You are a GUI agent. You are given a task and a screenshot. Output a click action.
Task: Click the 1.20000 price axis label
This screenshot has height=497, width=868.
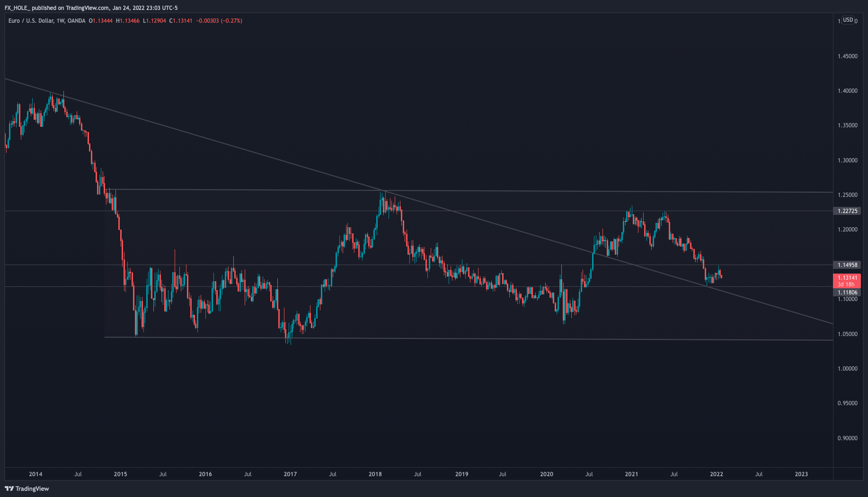click(848, 230)
